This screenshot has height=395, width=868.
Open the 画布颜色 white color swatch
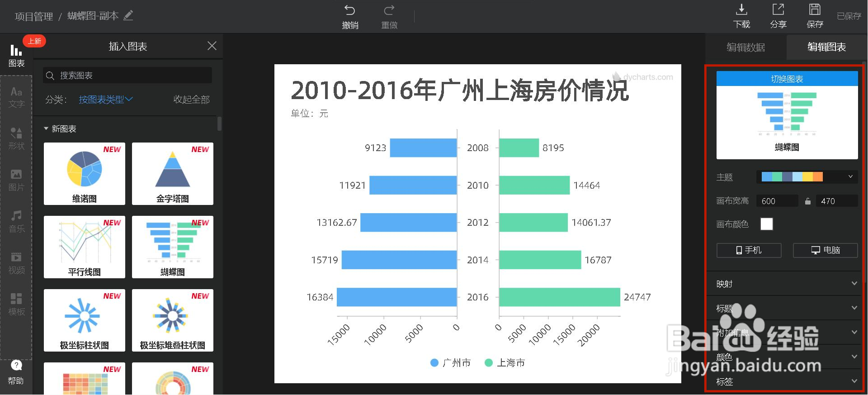click(x=767, y=224)
